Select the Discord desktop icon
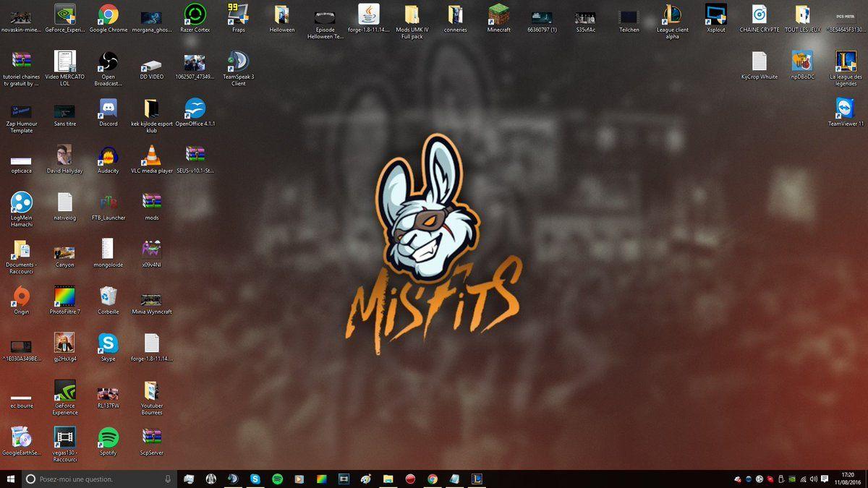The height and width of the screenshot is (488, 868). coord(107,108)
